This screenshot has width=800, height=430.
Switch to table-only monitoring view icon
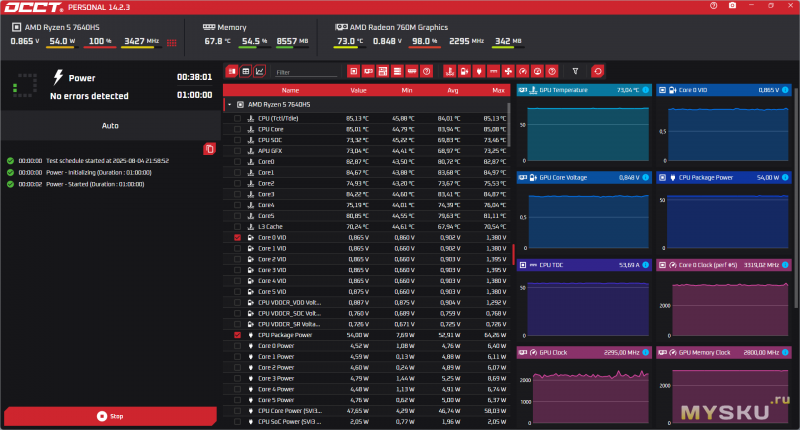246,71
